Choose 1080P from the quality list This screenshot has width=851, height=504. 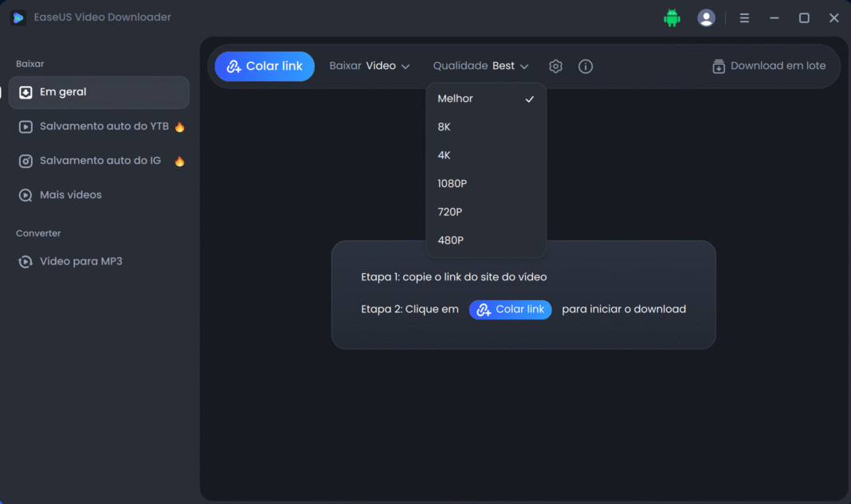pyautogui.click(x=452, y=183)
